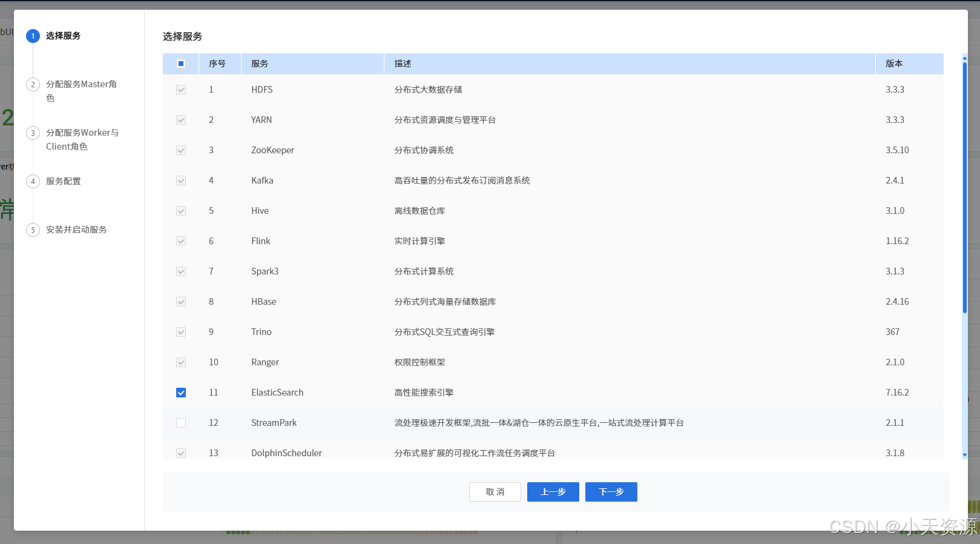Screen dimensions: 980x544
Task: Open step 分配服务Worker与Client角色 label
Action: (82, 139)
